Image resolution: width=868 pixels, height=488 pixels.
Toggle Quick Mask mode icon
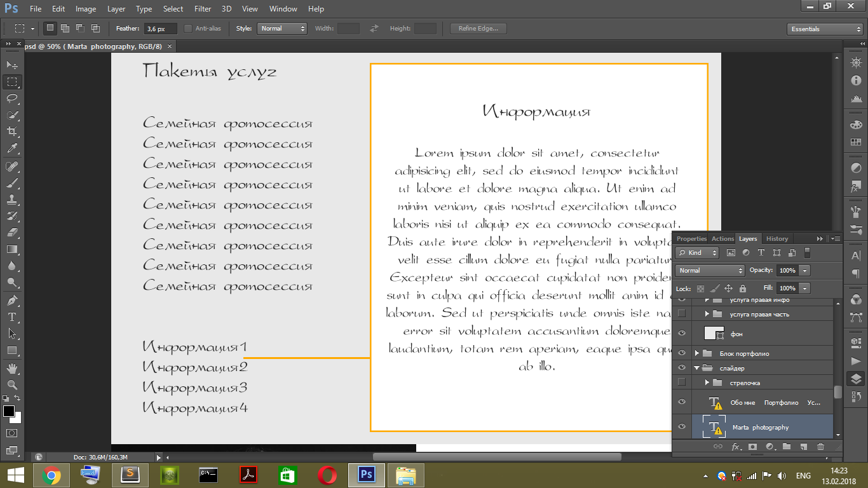(x=12, y=433)
